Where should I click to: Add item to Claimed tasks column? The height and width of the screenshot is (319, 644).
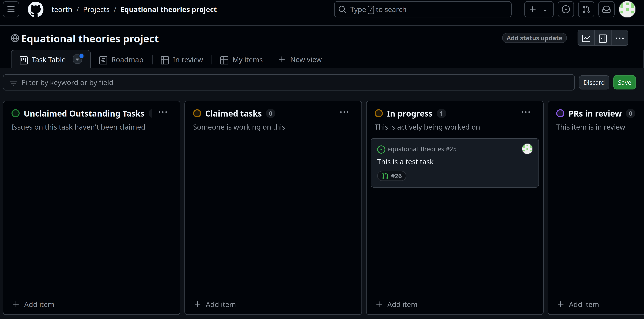click(x=215, y=304)
